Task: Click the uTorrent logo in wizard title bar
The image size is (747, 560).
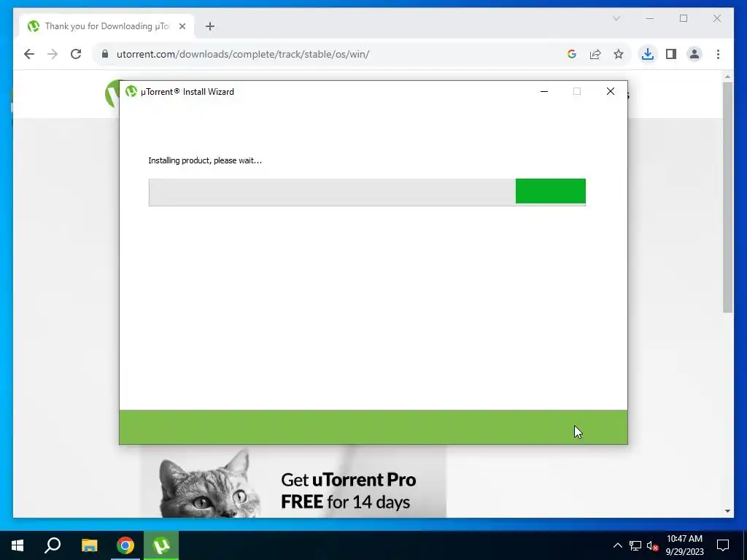Action: click(131, 91)
